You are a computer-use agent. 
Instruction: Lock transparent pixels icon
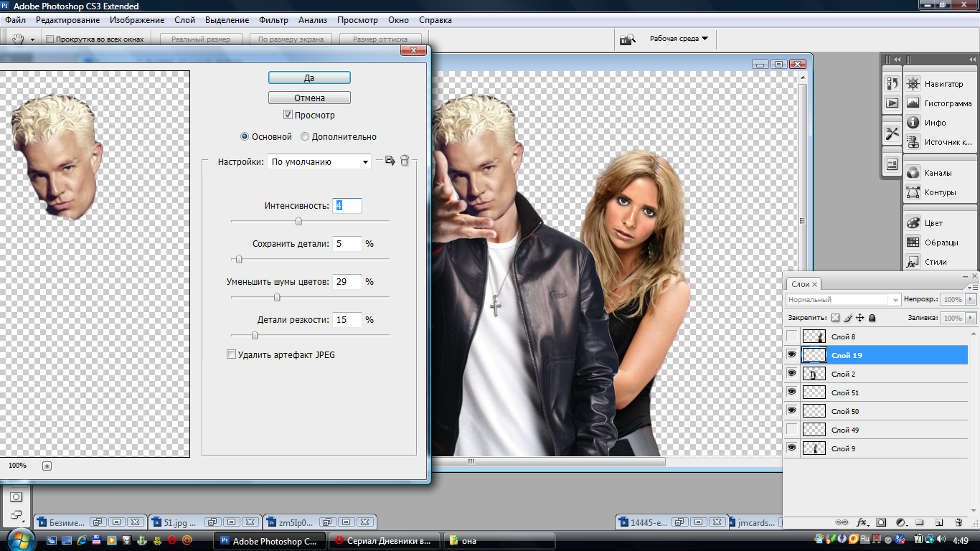[x=835, y=317]
